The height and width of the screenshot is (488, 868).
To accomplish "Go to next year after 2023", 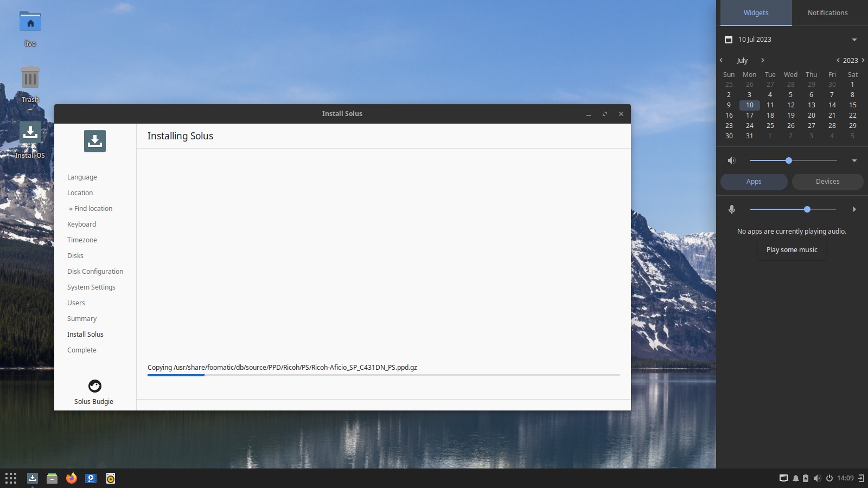I will click(863, 60).
